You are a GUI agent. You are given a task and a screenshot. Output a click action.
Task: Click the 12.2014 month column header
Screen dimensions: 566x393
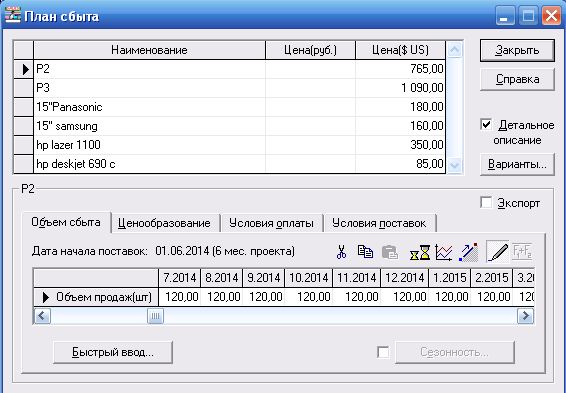click(x=405, y=278)
